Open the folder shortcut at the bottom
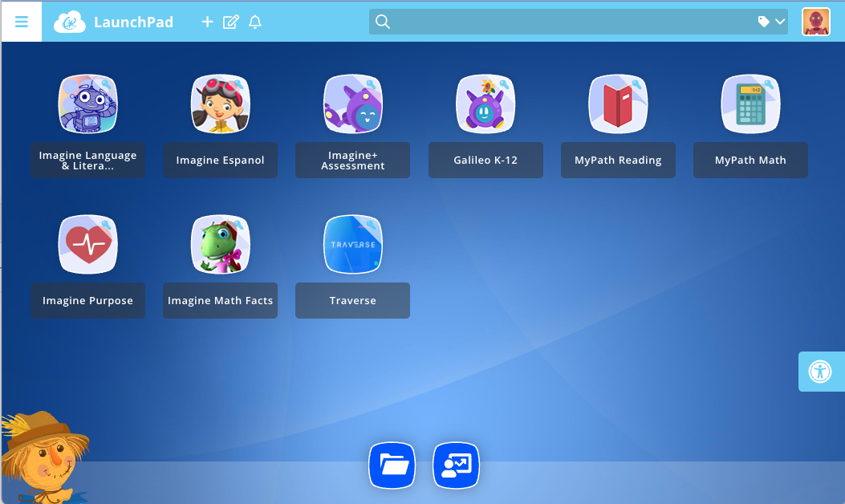Viewport: 845px width, 504px height. coord(392,465)
